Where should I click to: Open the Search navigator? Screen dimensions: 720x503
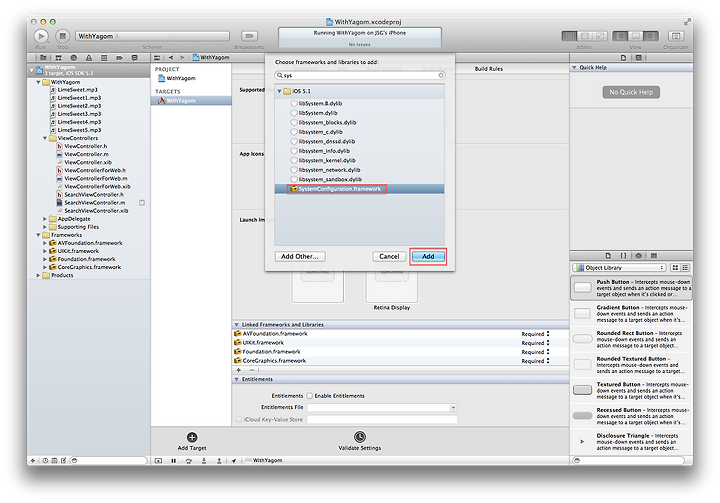(73, 58)
